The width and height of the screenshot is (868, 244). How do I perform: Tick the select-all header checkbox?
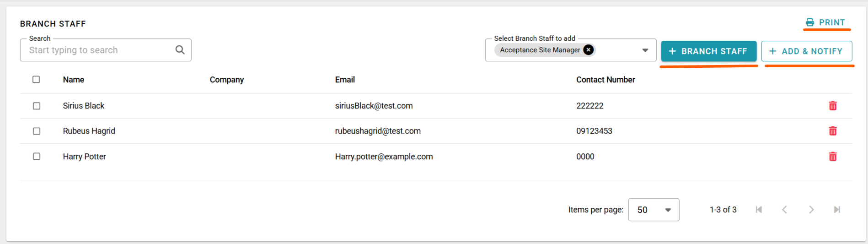(36, 80)
